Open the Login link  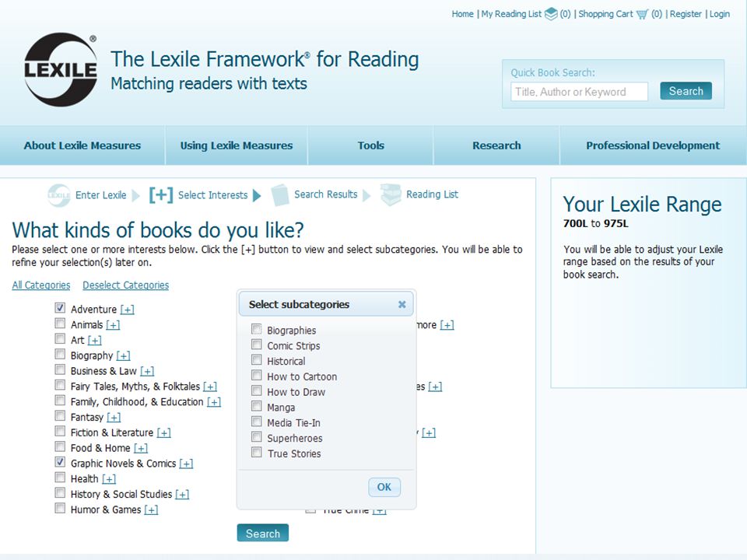point(719,14)
